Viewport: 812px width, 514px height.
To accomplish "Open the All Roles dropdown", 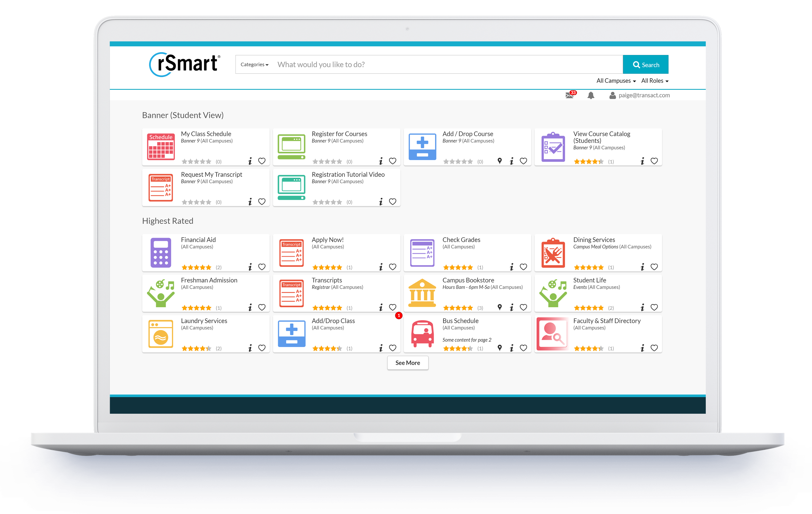I will click(655, 81).
